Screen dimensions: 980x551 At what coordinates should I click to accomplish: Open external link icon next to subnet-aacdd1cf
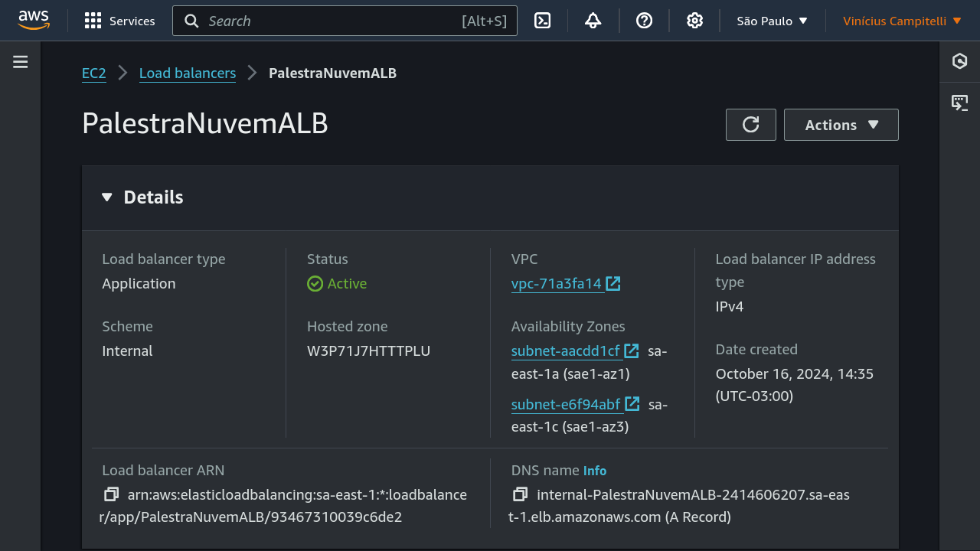(632, 350)
